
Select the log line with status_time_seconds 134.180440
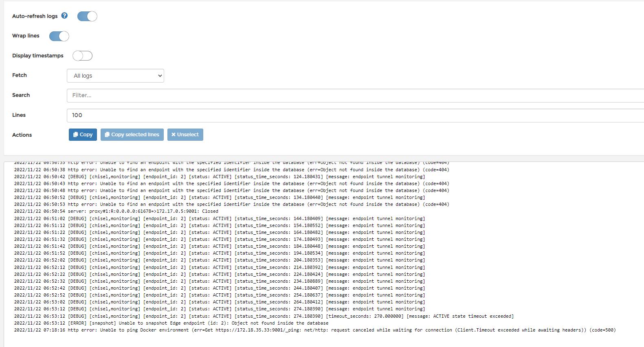pyautogui.click(x=220, y=197)
